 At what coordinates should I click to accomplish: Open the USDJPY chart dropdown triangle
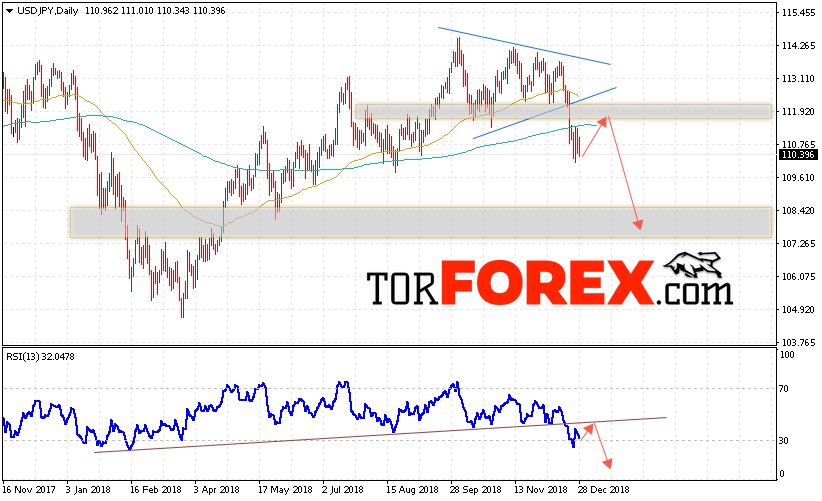click(9, 11)
